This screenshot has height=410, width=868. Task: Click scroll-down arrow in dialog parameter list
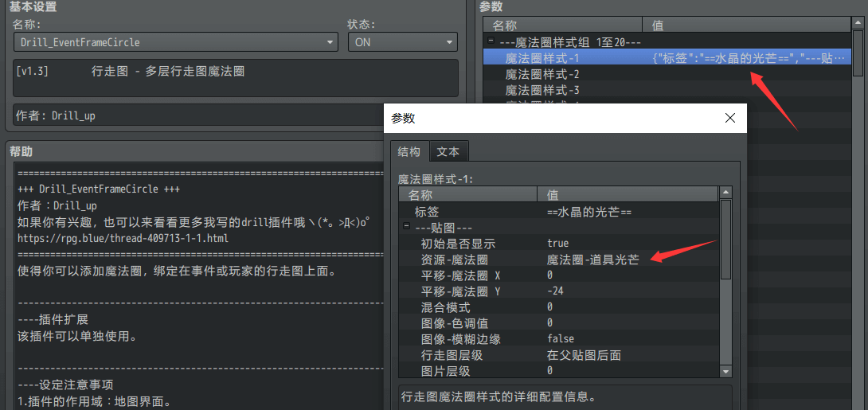pyautogui.click(x=725, y=371)
